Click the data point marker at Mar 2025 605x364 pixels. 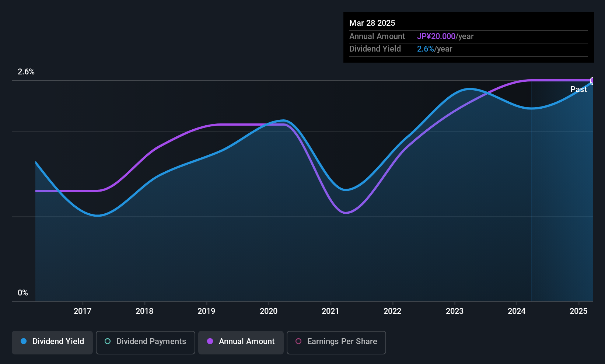592,81
